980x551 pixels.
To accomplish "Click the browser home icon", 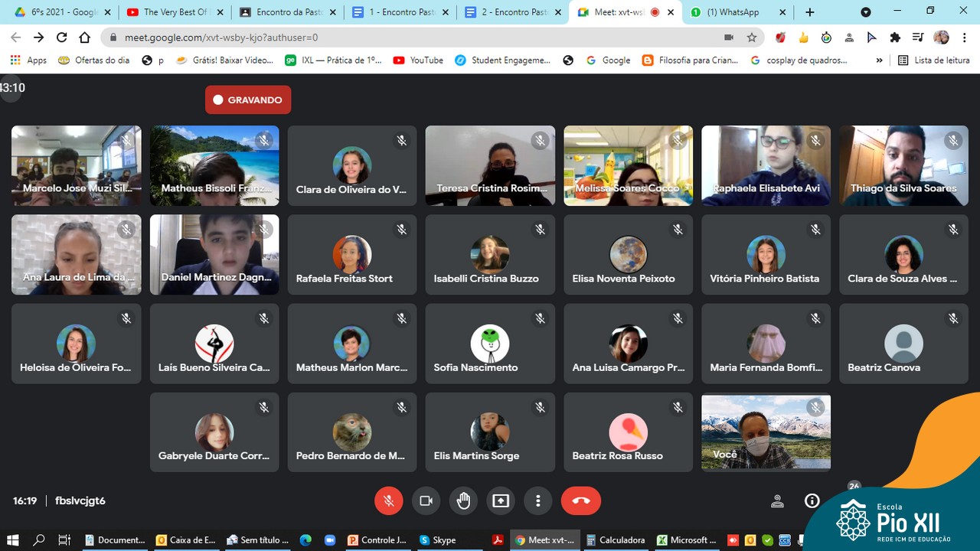I will coord(85,37).
